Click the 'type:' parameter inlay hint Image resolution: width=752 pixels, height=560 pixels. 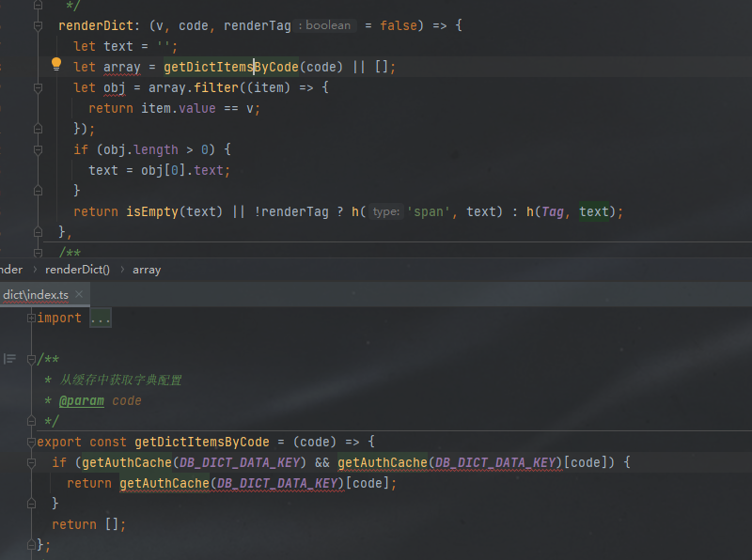tap(386, 211)
